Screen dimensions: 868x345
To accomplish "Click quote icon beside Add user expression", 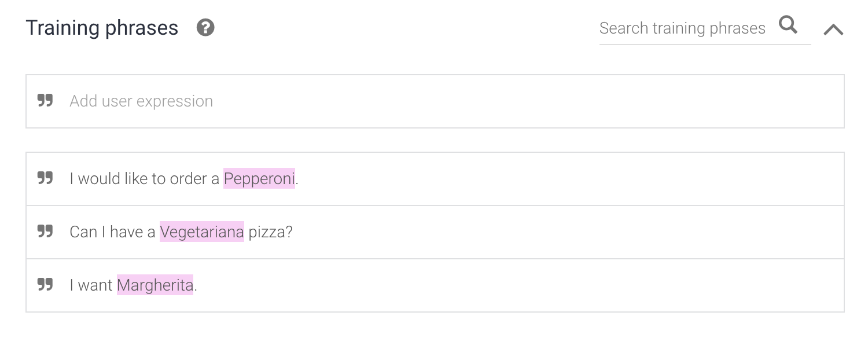I will pyautogui.click(x=45, y=101).
